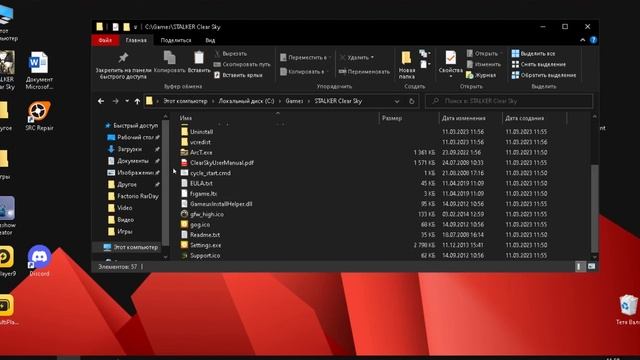The image size is (640, 360).
Task: Refresh the folder view
Action: click(x=411, y=101)
